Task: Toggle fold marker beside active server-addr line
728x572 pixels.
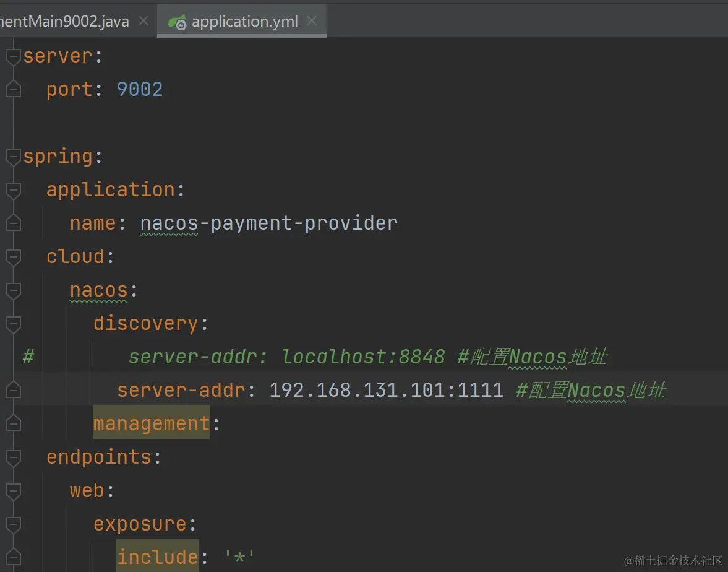Action: 14,391
